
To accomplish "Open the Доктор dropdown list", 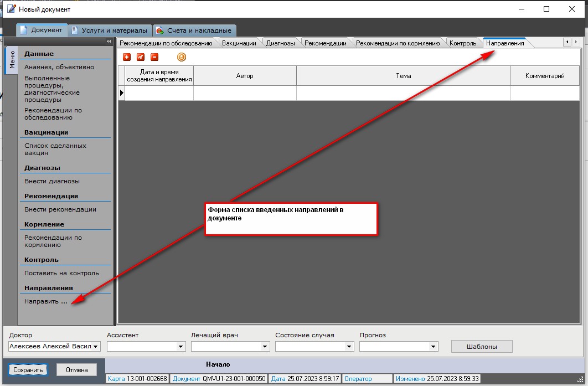I will 96,347.
